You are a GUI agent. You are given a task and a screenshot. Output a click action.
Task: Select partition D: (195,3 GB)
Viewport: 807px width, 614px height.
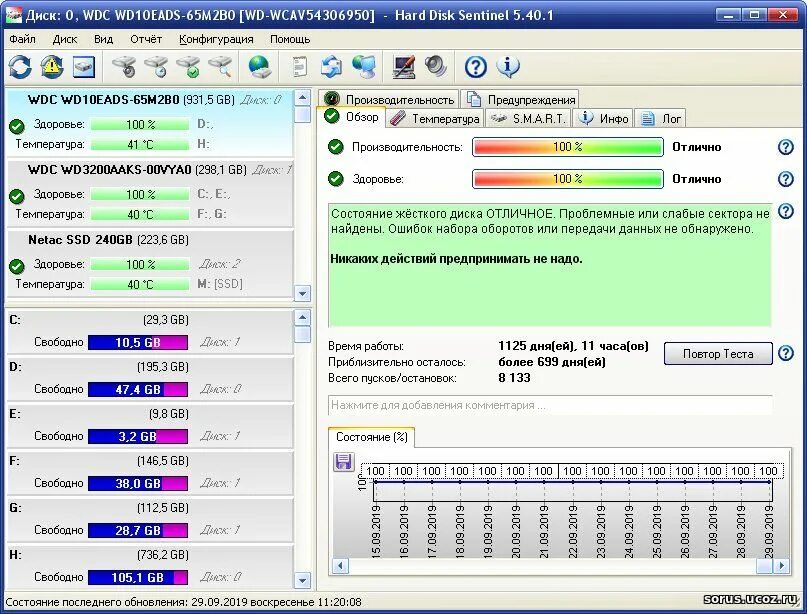[149, 378]
